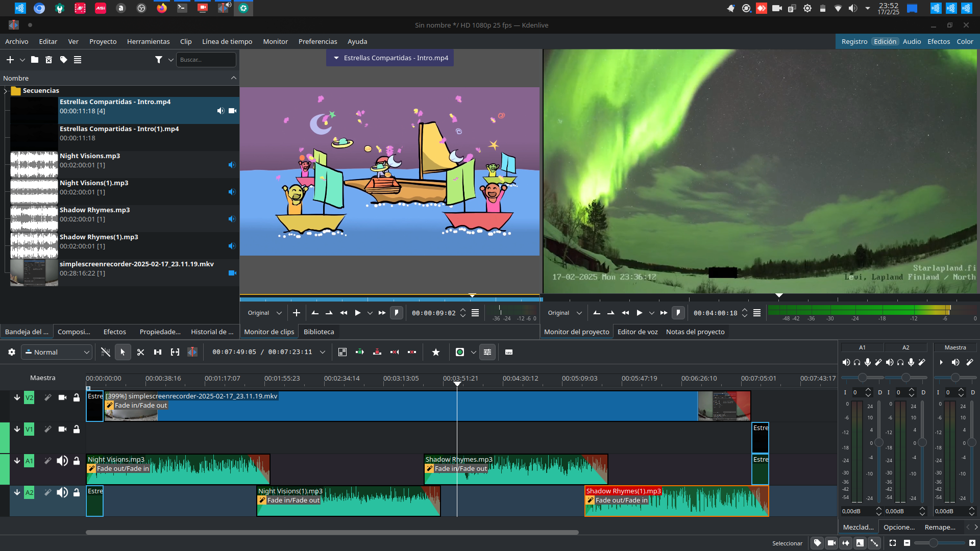Open the bin hamburger options menu

78,60
